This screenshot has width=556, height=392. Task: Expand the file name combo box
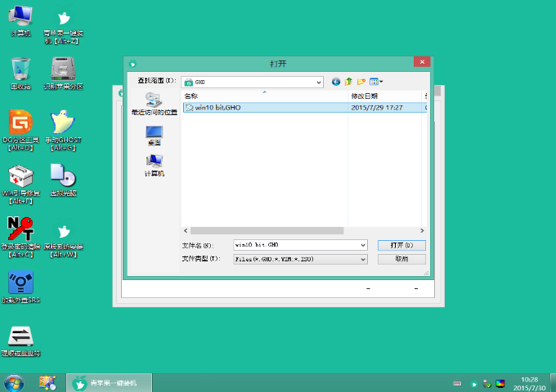pos(363,245)
